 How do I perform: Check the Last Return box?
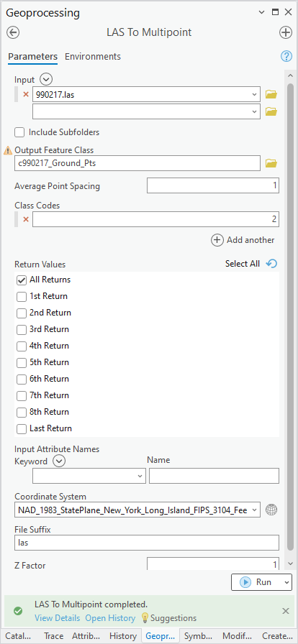[x=22, y=429]
